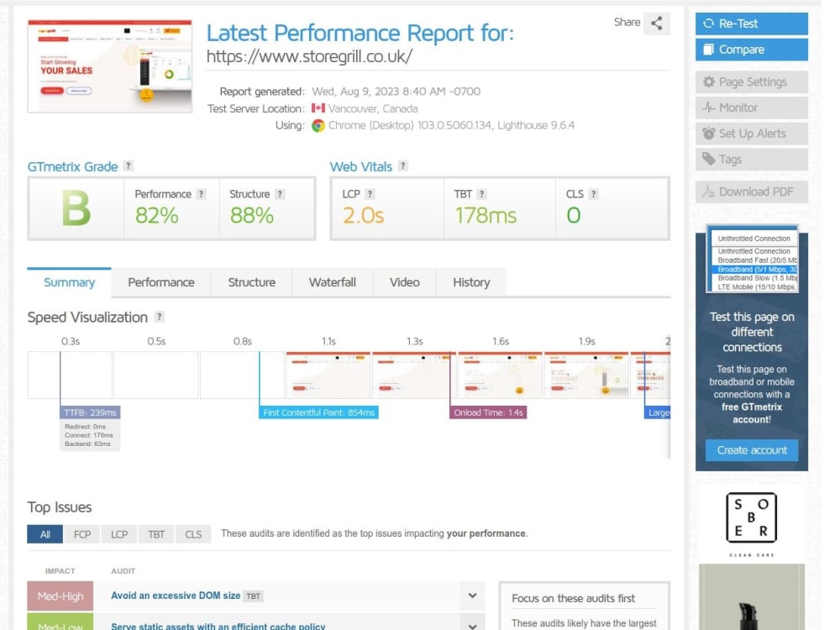
Task: Click Avoid an excessive DOM size link
Action: [x=176, y=596]
